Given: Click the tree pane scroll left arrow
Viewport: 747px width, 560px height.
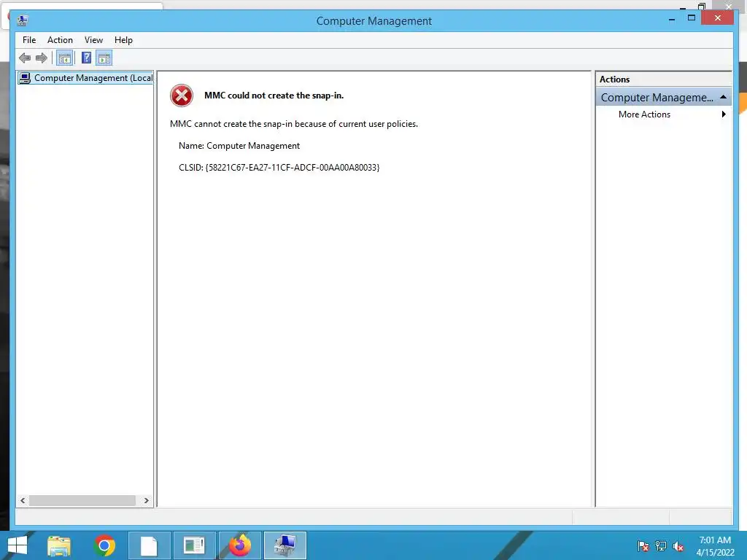Looking at the screenshot, I should point(23,500).
